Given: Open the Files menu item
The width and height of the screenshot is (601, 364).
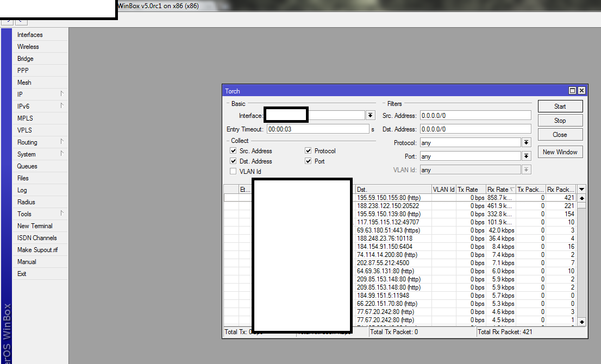Looking at the screenshot, I should coord(40,178).
